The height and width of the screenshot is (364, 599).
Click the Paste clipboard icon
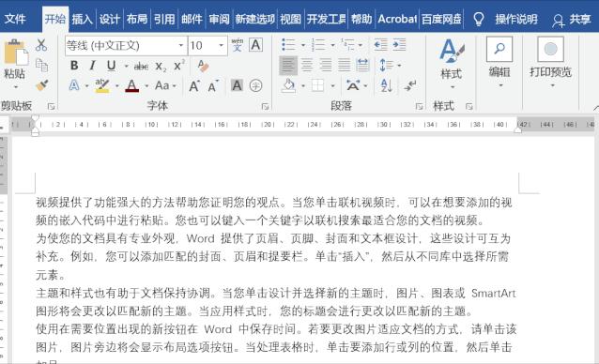click(16, 52)
